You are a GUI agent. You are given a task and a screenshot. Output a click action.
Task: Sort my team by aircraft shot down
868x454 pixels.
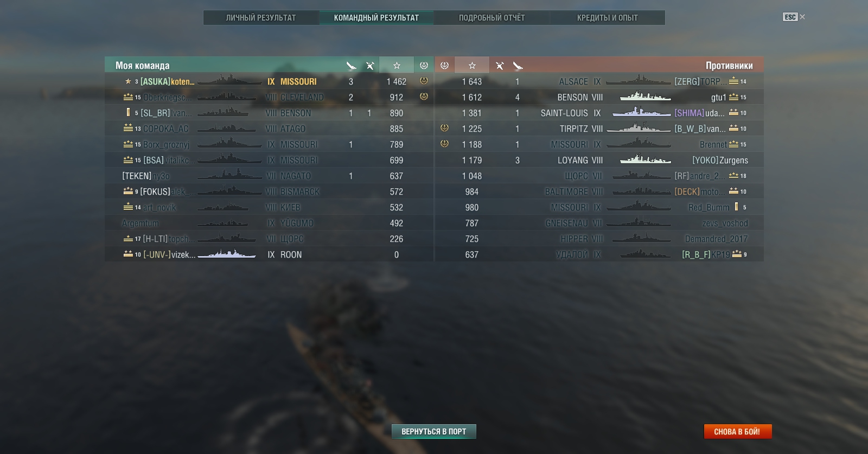click(x=370, y=66)
